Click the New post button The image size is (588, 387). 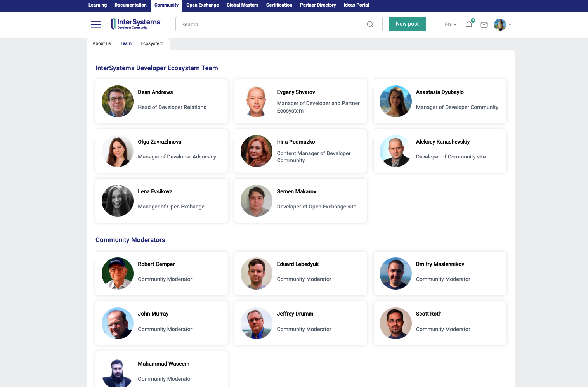(407, 24)
